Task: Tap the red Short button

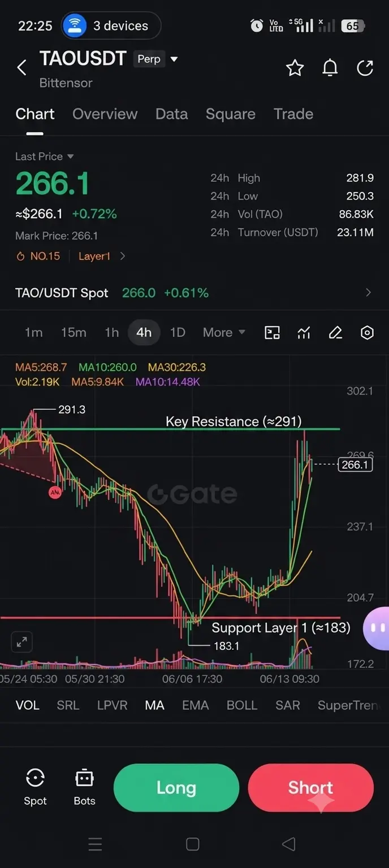Action: [311, 788]
